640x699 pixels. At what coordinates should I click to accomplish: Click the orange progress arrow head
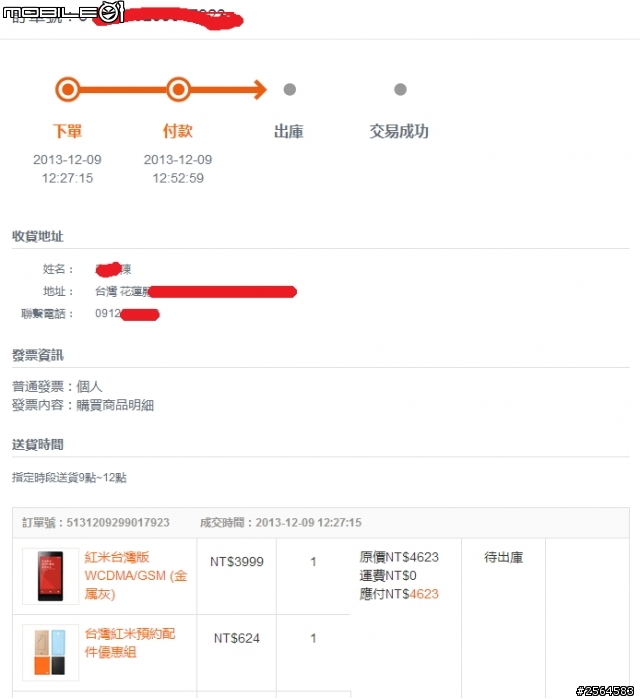pyautogui.click(x=260, y=90)
